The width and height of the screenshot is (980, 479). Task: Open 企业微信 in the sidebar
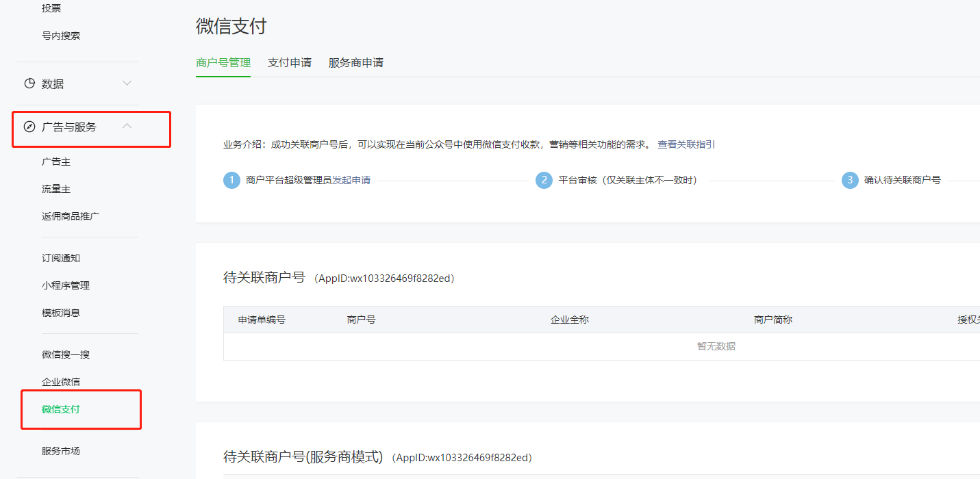click(61, 382)
